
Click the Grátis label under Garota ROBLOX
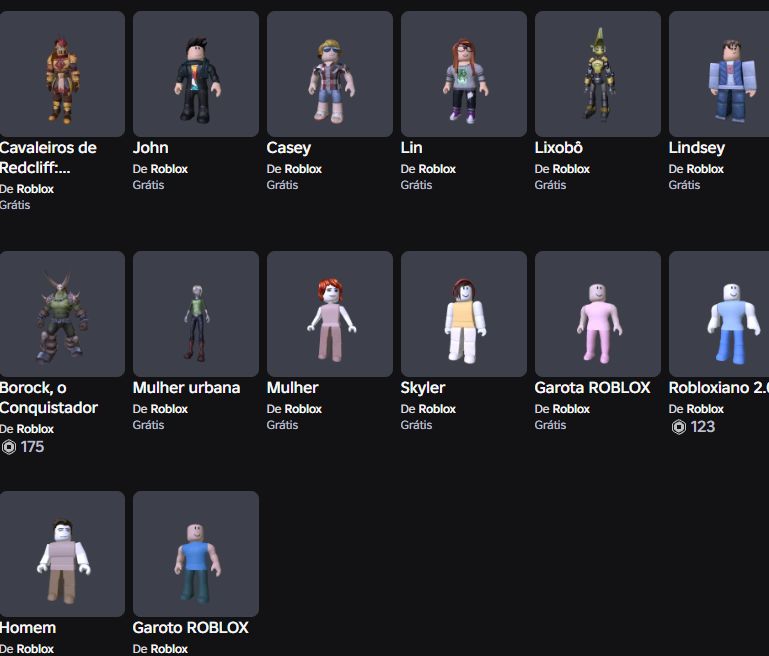pyautogui.click(x=550, y=425)
